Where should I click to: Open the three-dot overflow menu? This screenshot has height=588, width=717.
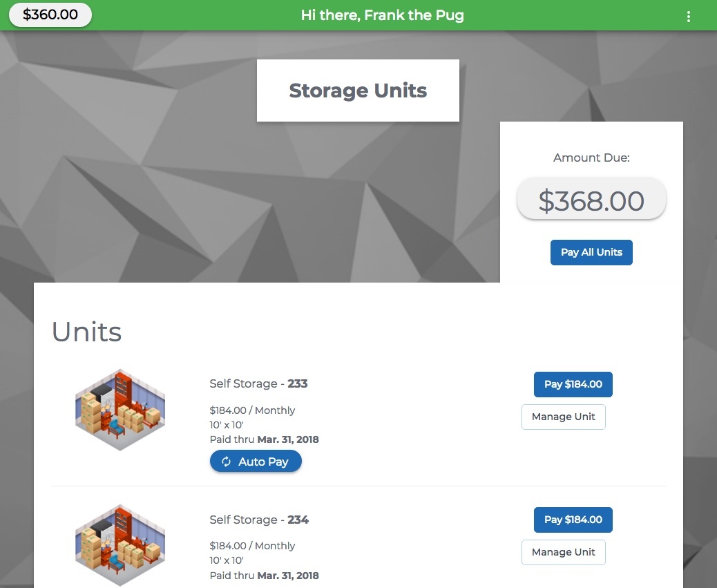[688, 15]
